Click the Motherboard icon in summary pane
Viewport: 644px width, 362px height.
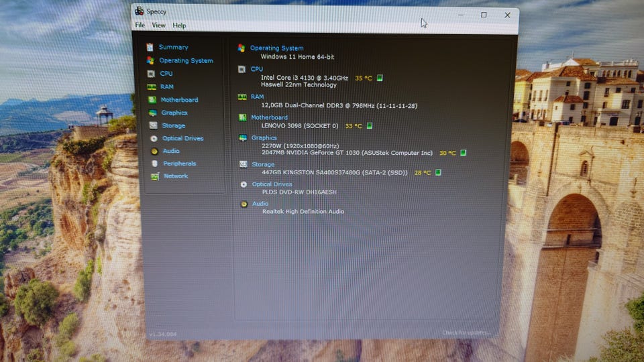[242, 118]
